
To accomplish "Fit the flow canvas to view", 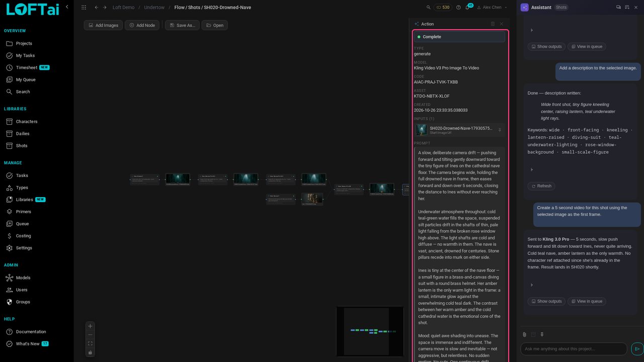I will [90, 344].
